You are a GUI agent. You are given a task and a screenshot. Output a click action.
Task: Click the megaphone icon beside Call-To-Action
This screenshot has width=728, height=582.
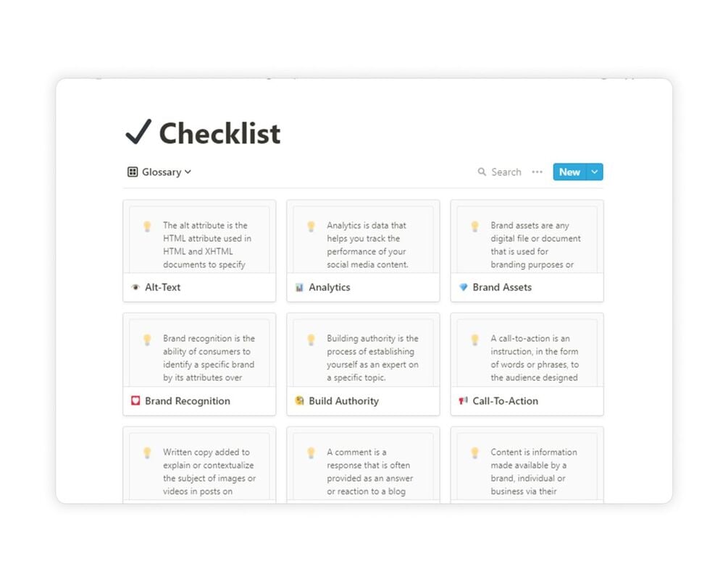[464, 401]
